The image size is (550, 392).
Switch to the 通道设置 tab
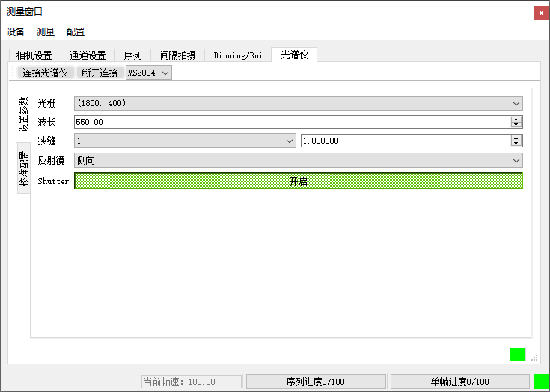click(x=88, y=55)
